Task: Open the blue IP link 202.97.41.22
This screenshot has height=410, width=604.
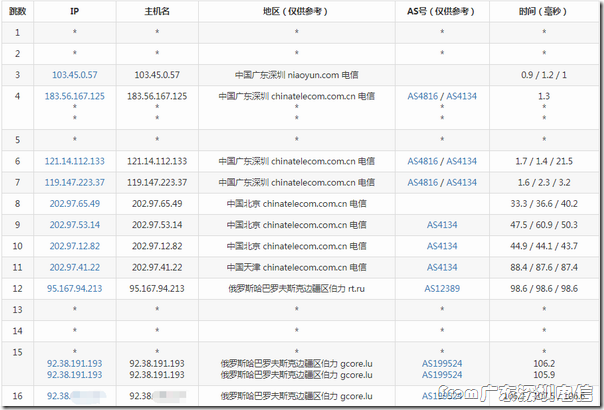Action: (75, 267)
